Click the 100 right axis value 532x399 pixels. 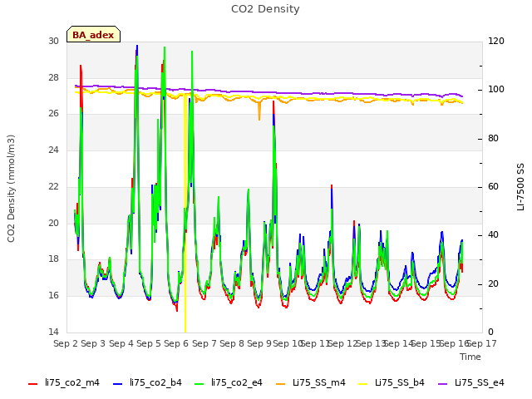496,90
